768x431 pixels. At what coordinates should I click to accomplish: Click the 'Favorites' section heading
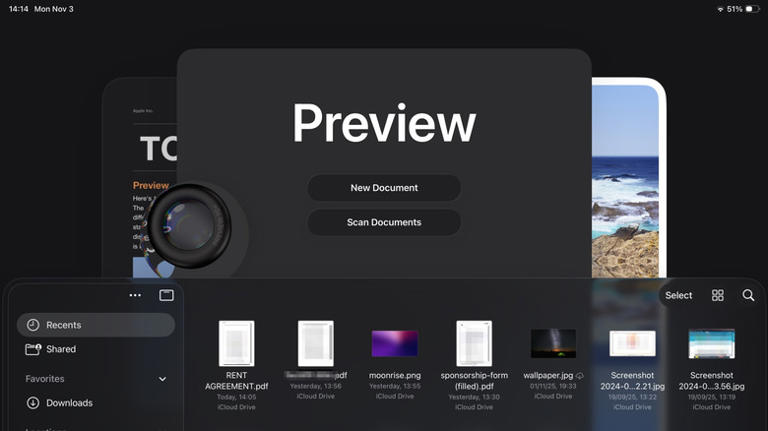(x=45, y=379)
